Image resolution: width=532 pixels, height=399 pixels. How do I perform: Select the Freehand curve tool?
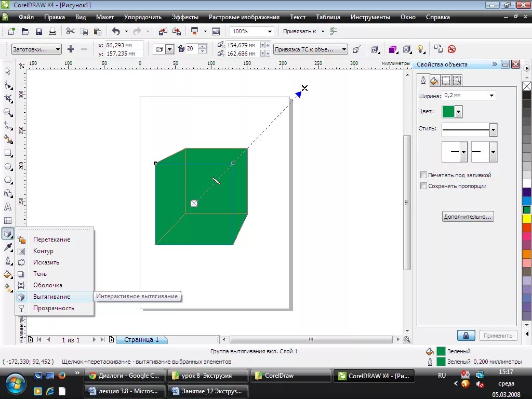[x=8, y=126]
